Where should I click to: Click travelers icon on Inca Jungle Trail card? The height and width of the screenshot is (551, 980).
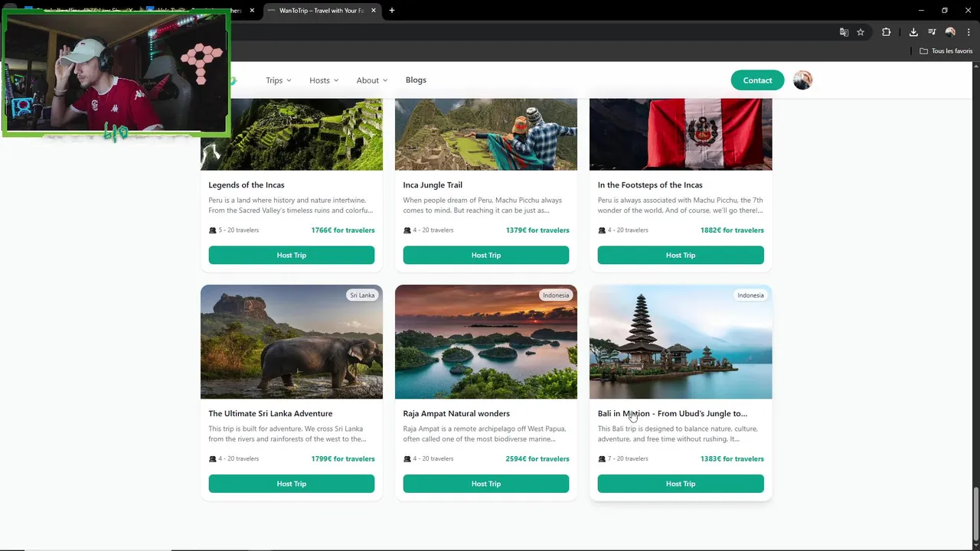407,230
